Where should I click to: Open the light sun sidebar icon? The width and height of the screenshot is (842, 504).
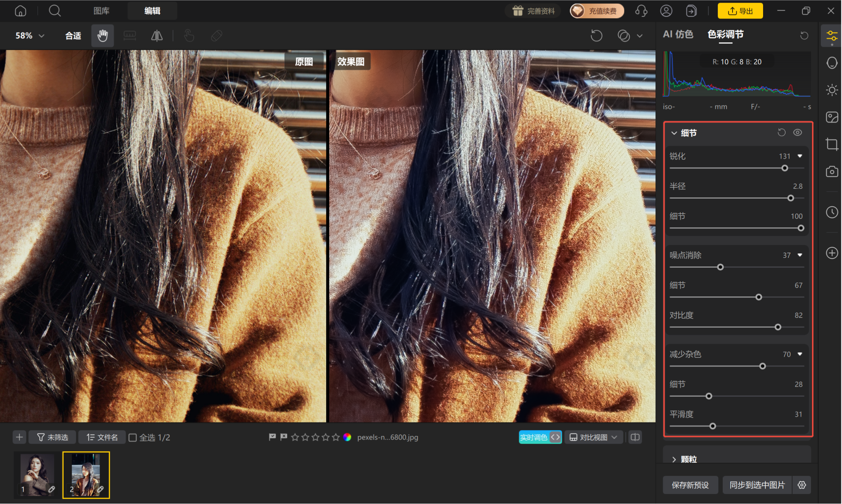click(x=832, y=90)
